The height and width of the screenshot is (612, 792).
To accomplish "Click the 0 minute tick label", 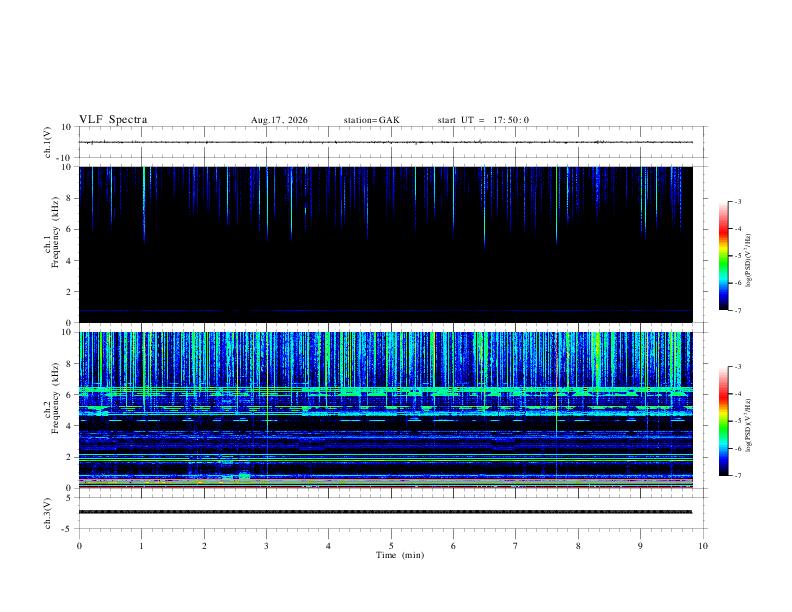I will pyautogui.click(x=79, y=546).
